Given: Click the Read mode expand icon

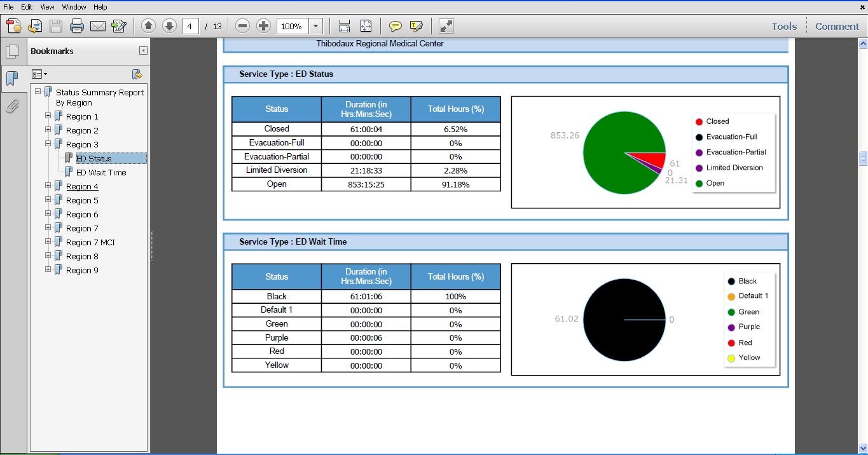Looking at the screenshot, I should (x=446, y=26).
